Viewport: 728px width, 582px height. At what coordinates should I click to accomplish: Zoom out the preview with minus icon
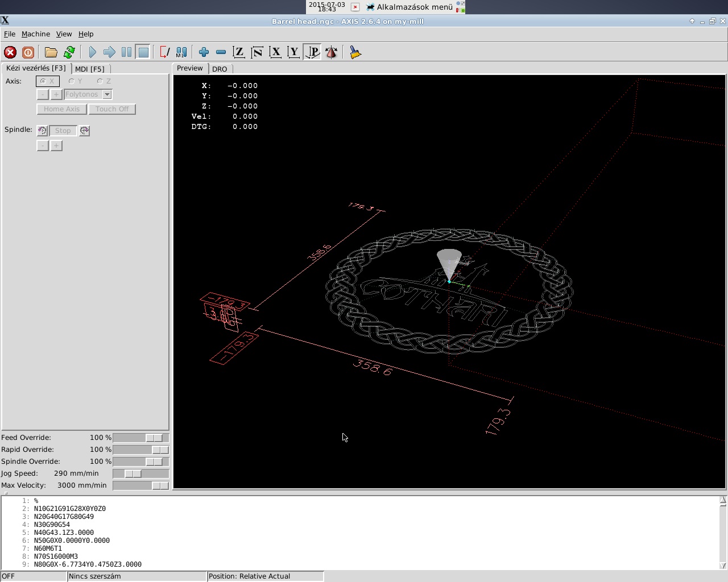(x=221, y=52)
